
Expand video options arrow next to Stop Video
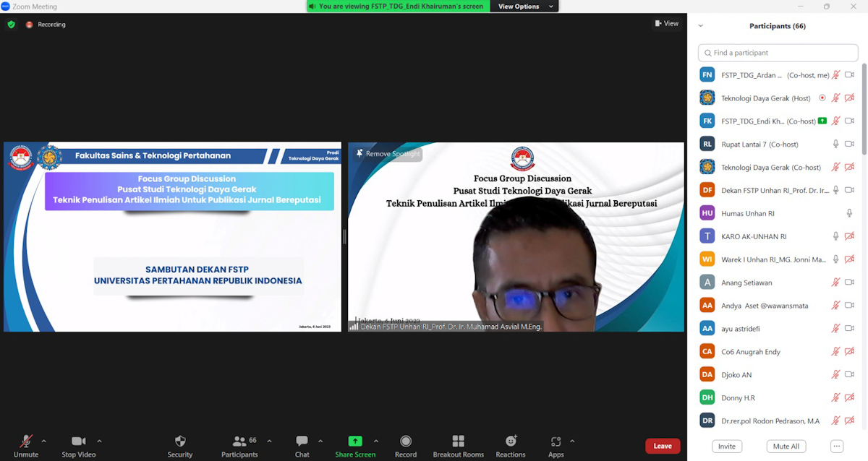pyautogui.click(x=99, y=441)
